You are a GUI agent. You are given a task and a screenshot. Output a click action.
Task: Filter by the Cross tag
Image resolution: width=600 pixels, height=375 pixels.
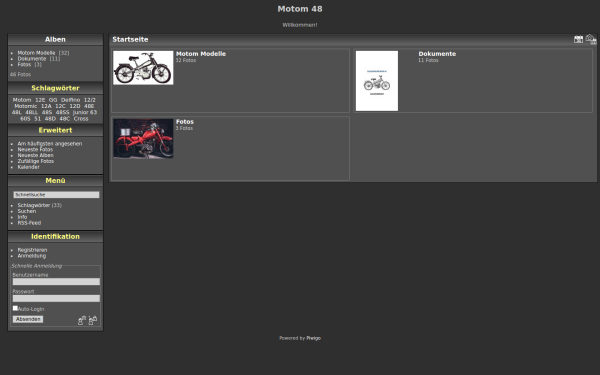tap(81, 119)
